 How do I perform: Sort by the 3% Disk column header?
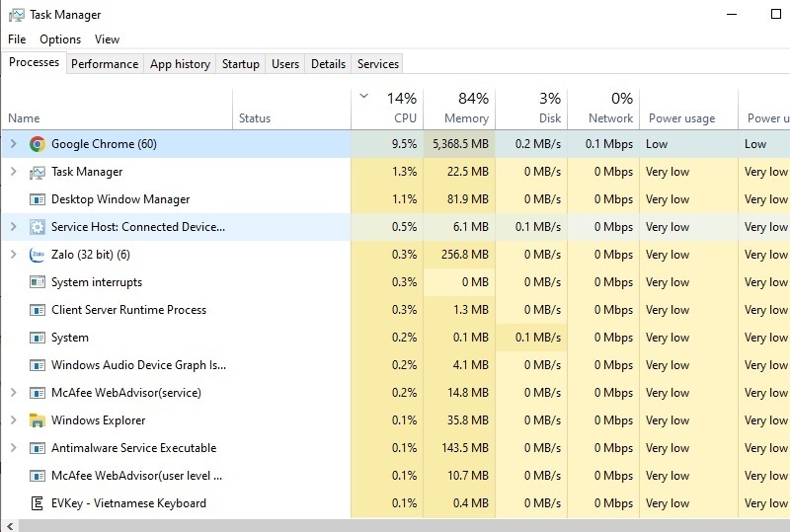tap(531, 109)
